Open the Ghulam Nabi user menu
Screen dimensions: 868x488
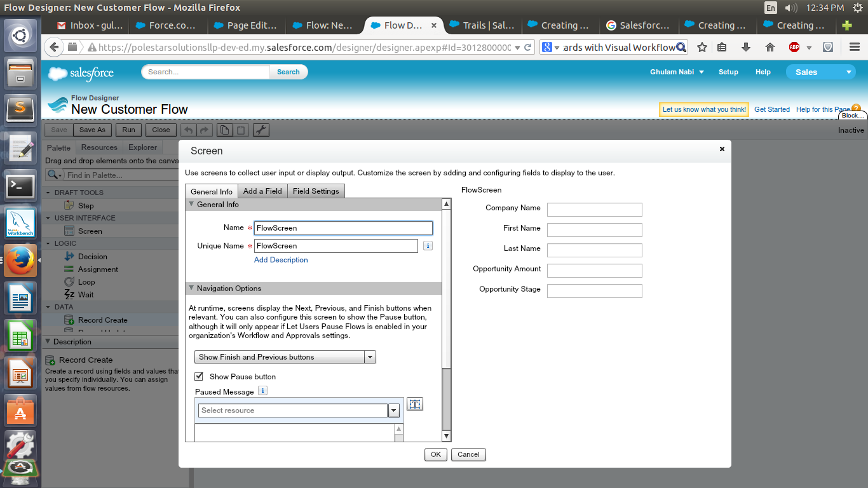coord(677,72)
